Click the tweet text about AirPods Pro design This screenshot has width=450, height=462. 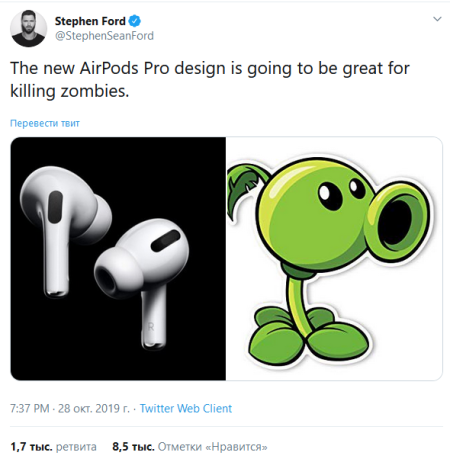tap(210, 79)
